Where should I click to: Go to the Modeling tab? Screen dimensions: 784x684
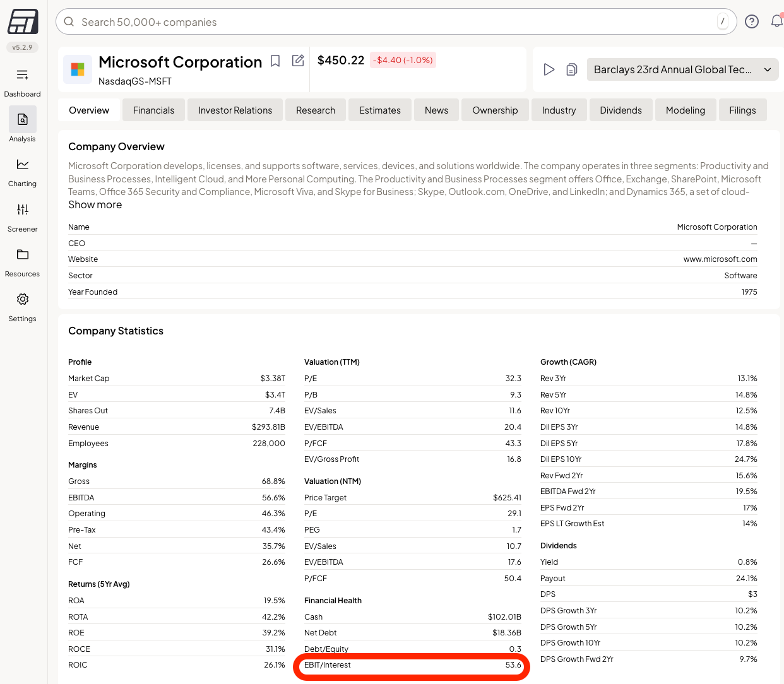(x=686, y=110)
